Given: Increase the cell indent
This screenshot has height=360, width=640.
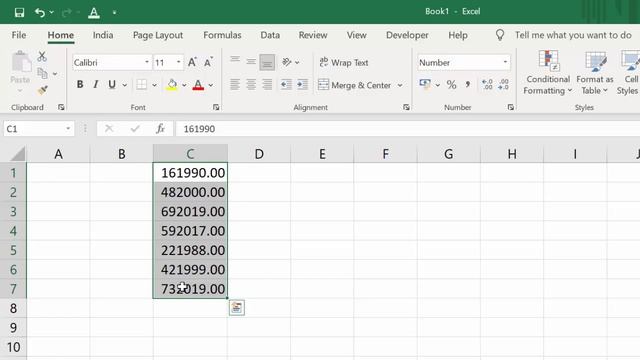Looking at the screenshot, I should point(302,84).
